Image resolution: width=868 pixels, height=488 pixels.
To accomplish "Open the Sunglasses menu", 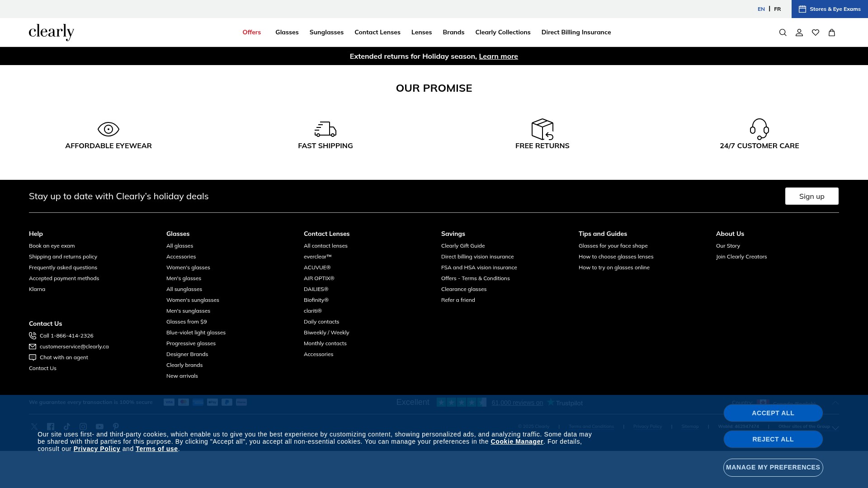I will [326, 33].
